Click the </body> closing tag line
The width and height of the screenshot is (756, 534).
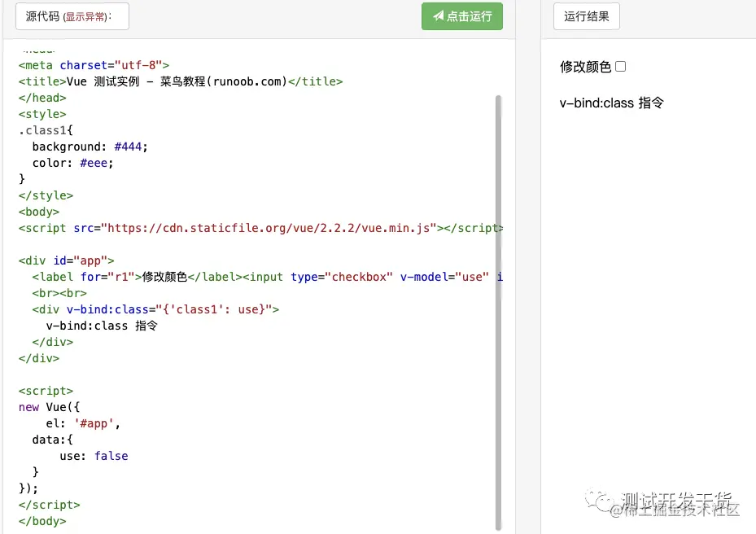click(42, 521)
